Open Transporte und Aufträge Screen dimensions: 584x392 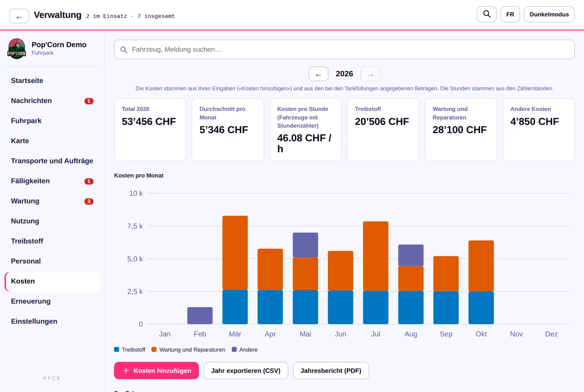52,161
